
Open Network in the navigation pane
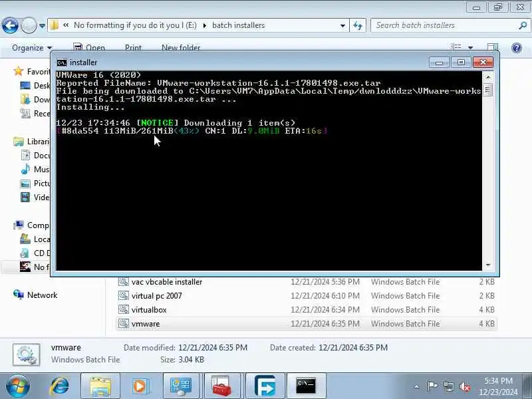tap(36, 295)
